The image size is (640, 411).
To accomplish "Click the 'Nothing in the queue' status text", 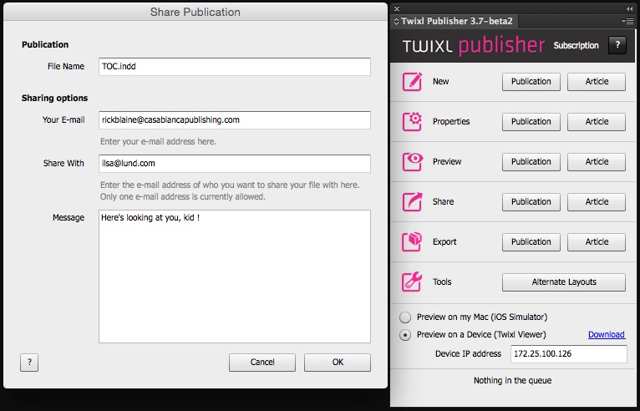I will [x=512, y=380].
